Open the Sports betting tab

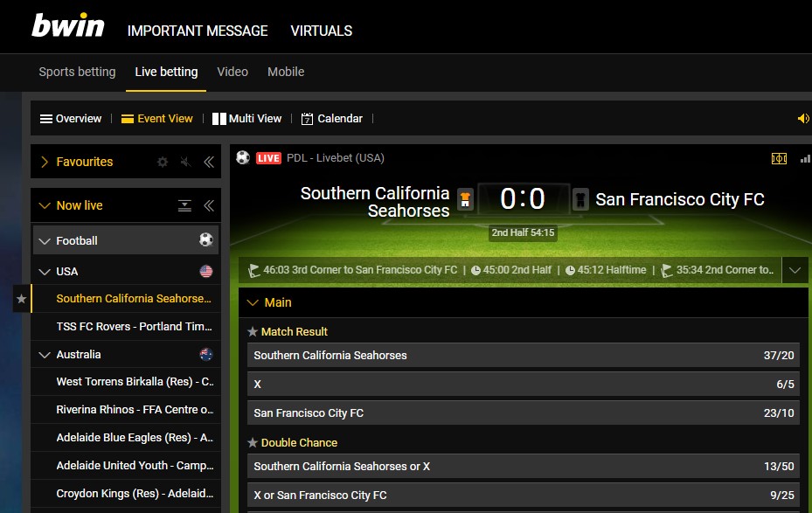pyautogui.click(x=77, y=72)
